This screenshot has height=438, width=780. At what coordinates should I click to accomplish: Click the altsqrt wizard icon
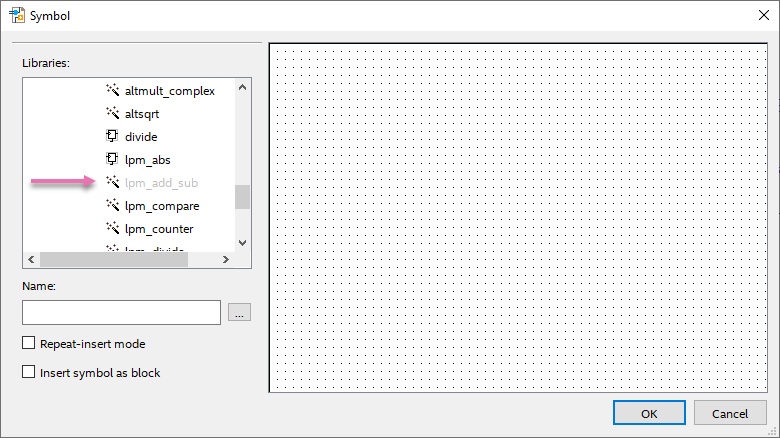point(112,113)
